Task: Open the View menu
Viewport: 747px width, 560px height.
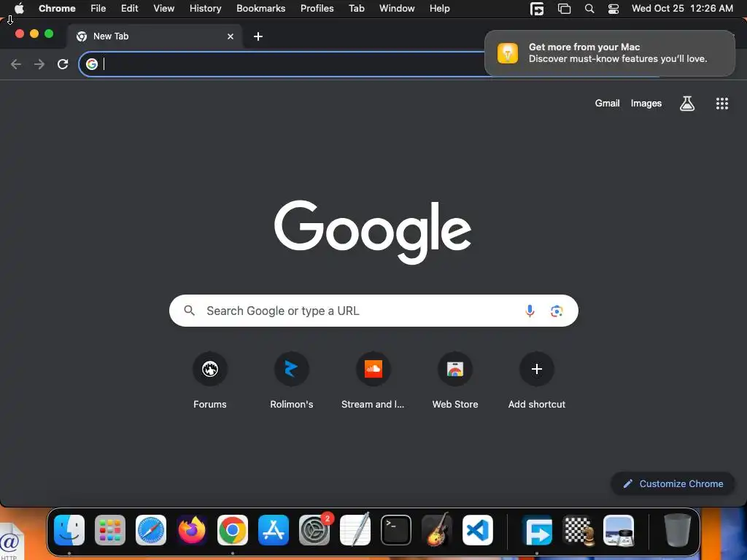Action: pos(164,9)
